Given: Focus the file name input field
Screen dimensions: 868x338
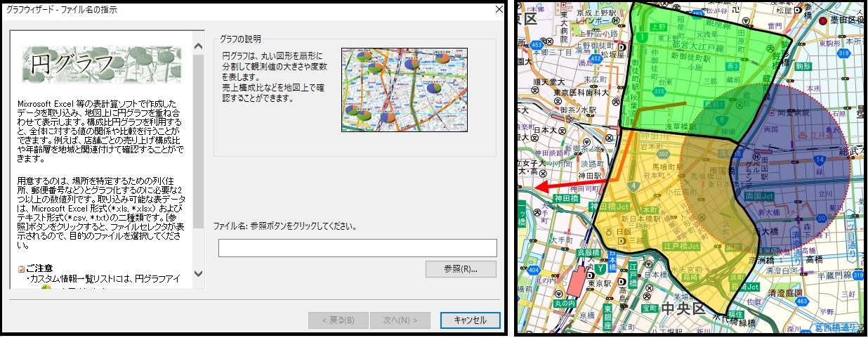Looking at the screenshot, I should tap(357, 248).
